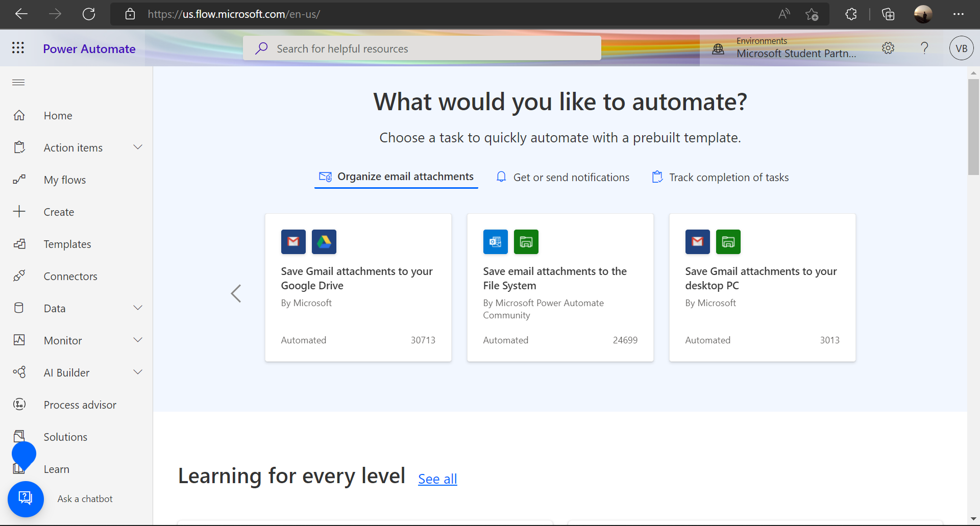980x526 pixels.
Task: Open the Help question mark
Action: [924, 48]
